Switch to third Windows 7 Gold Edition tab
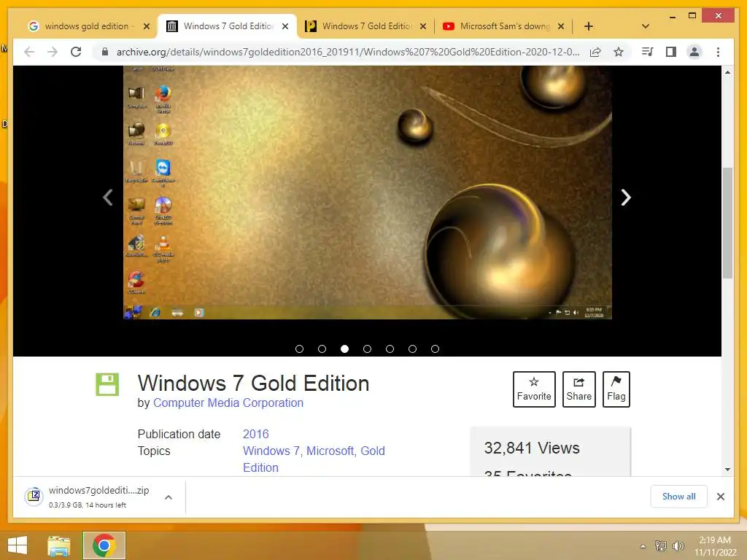 366,26
